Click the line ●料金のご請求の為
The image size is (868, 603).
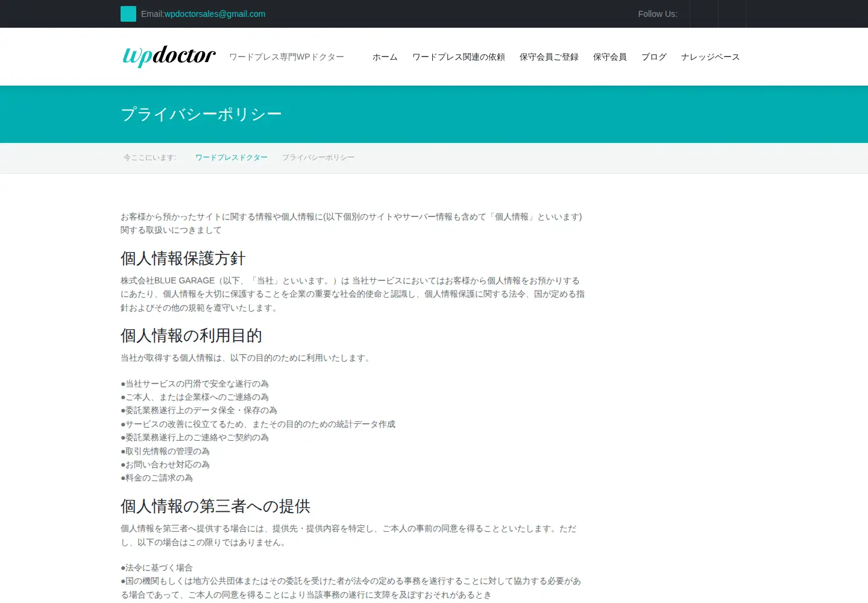click(x=157, y=478)
